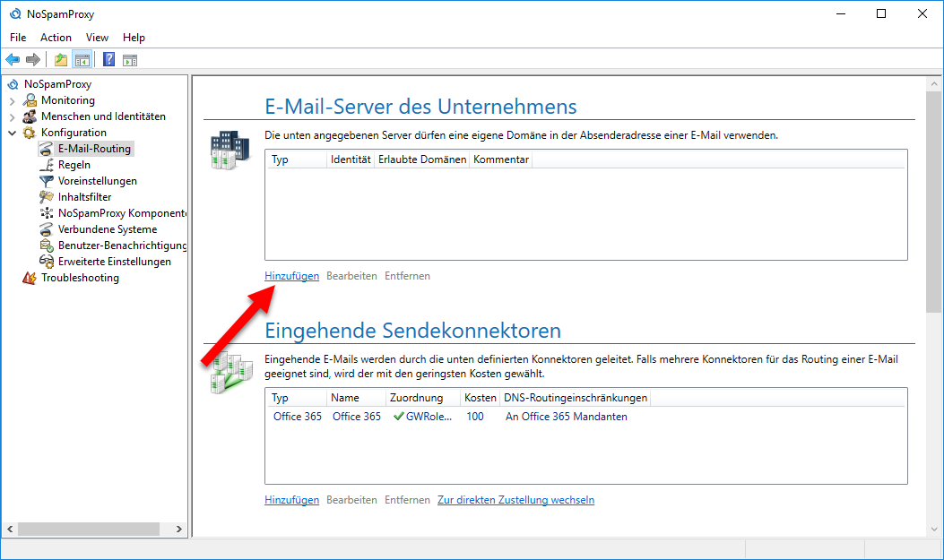Click the Troubleshooting warning item

coord(80,278)
